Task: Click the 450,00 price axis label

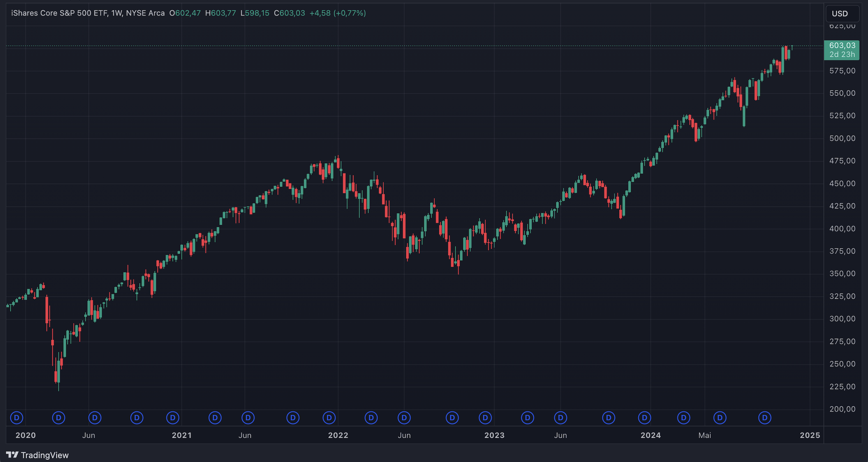Action: tap(842, 183)
